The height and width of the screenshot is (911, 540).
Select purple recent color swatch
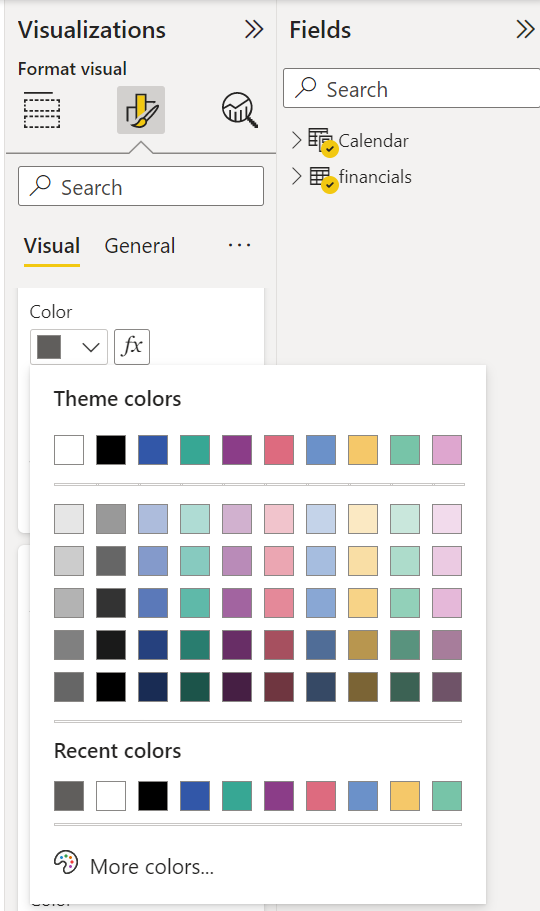pyautogui.click(x=279, y=796)
